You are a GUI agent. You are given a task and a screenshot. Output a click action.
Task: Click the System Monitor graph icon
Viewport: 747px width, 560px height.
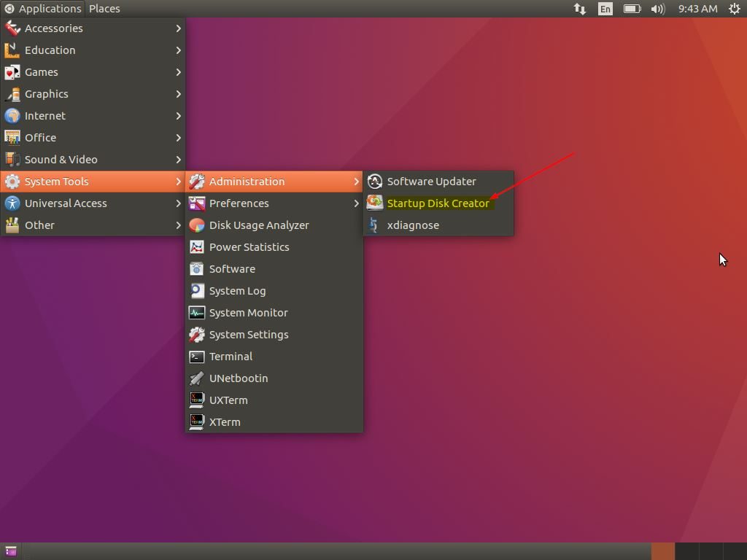tap(197, 312)
